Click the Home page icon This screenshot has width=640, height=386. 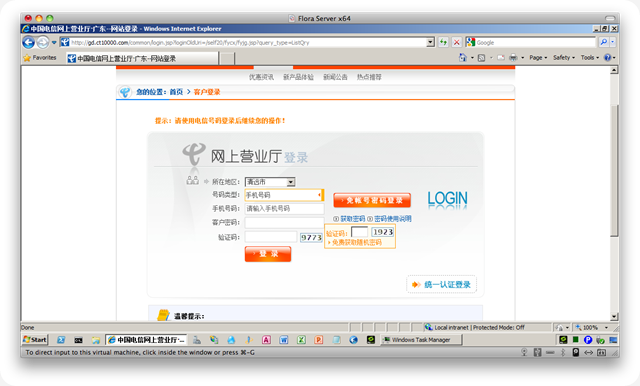pos(462,58)
